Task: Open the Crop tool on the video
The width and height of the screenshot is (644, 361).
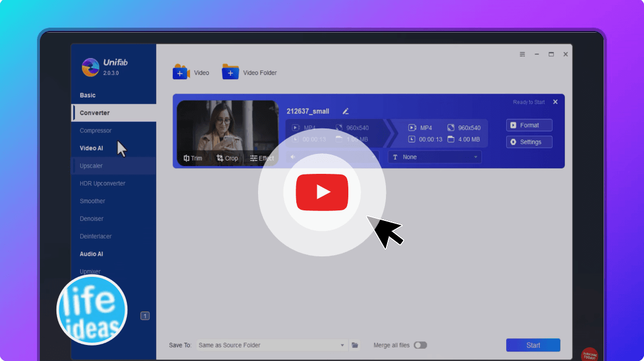Action: tap(227, 158)
